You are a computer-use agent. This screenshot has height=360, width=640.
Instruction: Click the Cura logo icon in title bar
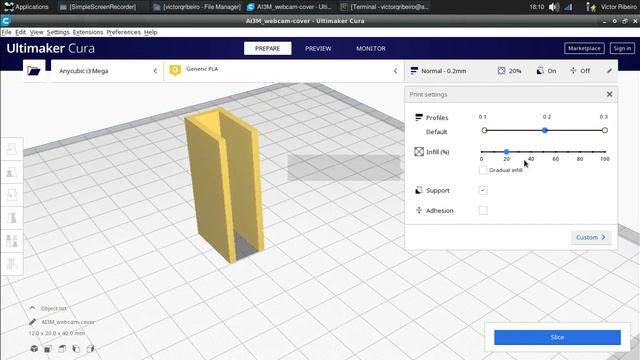click(6, 21)
